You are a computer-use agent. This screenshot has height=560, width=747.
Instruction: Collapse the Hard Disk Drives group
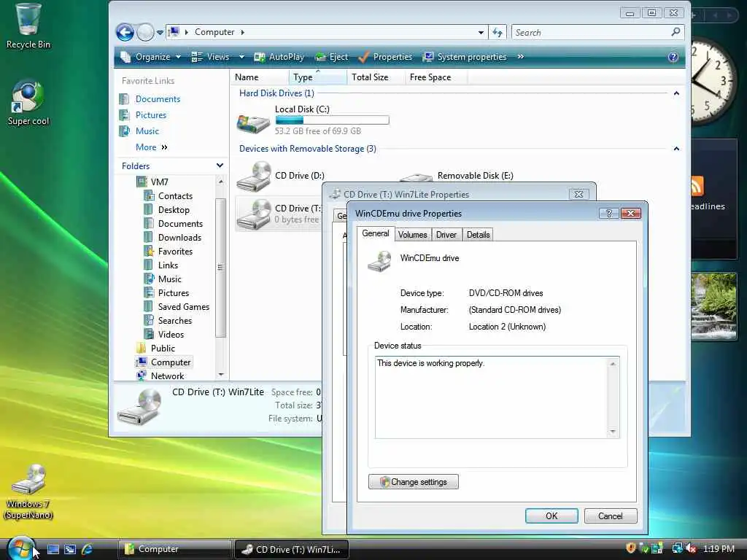coord(676,93)
